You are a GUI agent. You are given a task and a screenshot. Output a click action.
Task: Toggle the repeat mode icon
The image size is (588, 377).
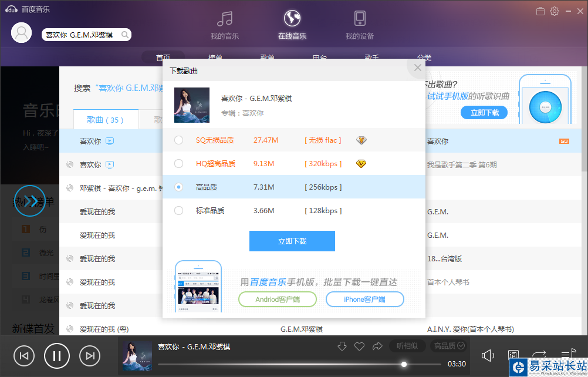539,354
